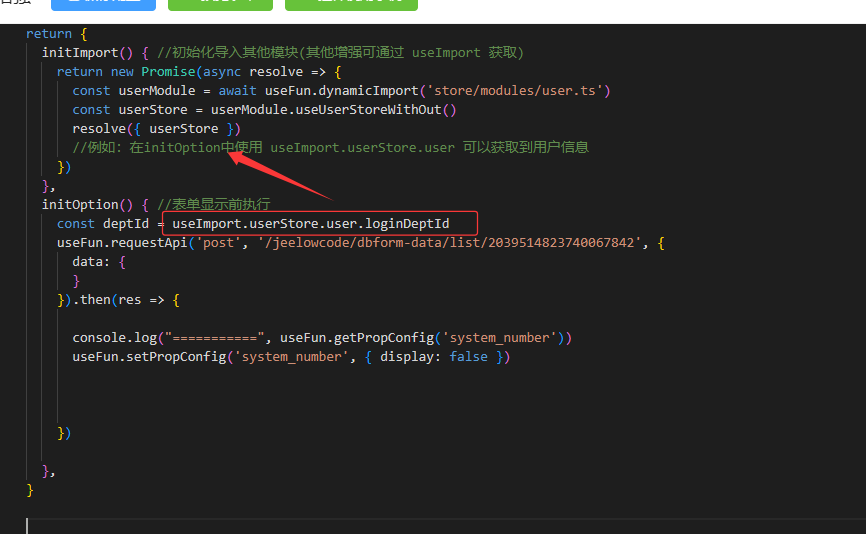The height and width of the screenshot is (534, 866).
Task: Click the data: { property line
Action: [99, 262]
